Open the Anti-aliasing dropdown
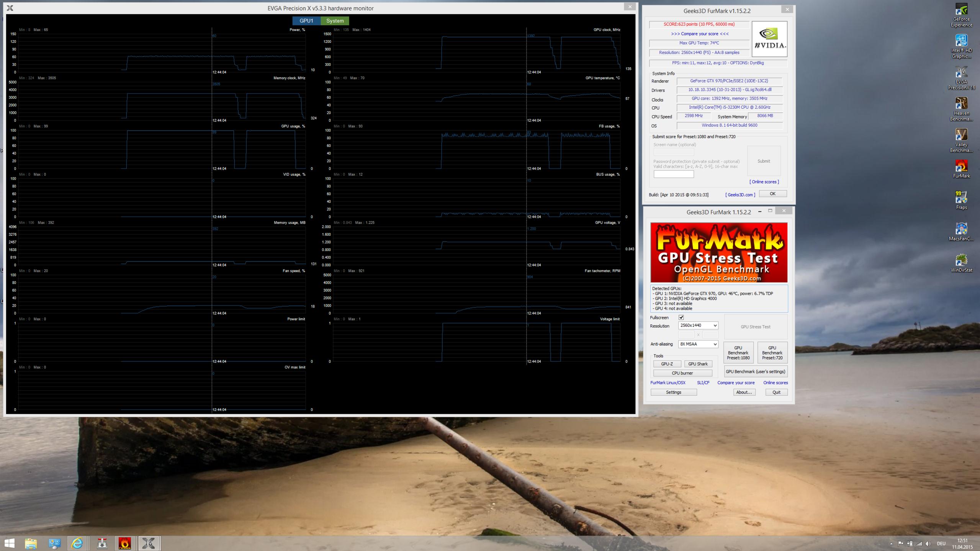Image resolution: width=980 pixels, height=551 pixels. (x=698, y=344)
